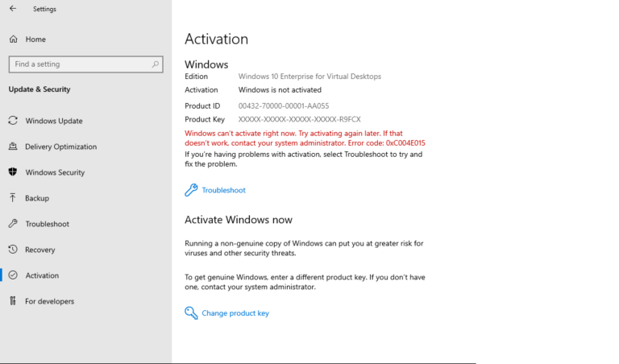The image size is (619, 364).
Task: Click the Delivery Optimization icon
Action: click(x=13, y=147)
